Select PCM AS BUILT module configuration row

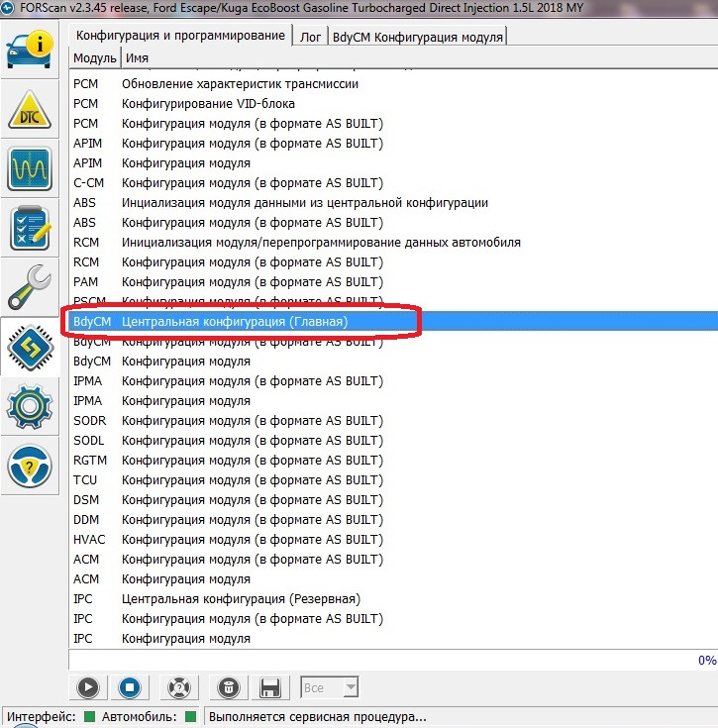[393, 124]
